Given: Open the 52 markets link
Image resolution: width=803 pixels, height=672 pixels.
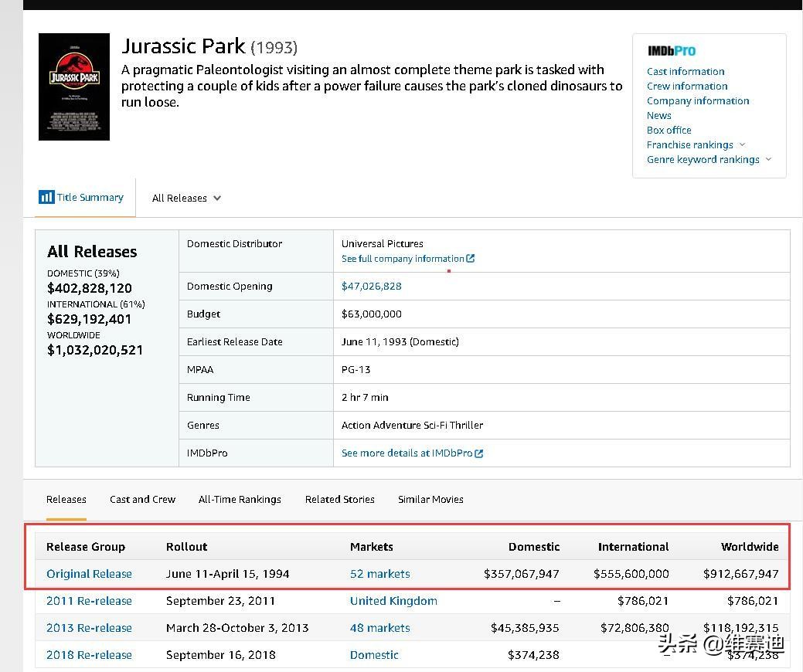Looking at the screenshot, I should pyautogui.click(x=380, y=574).
